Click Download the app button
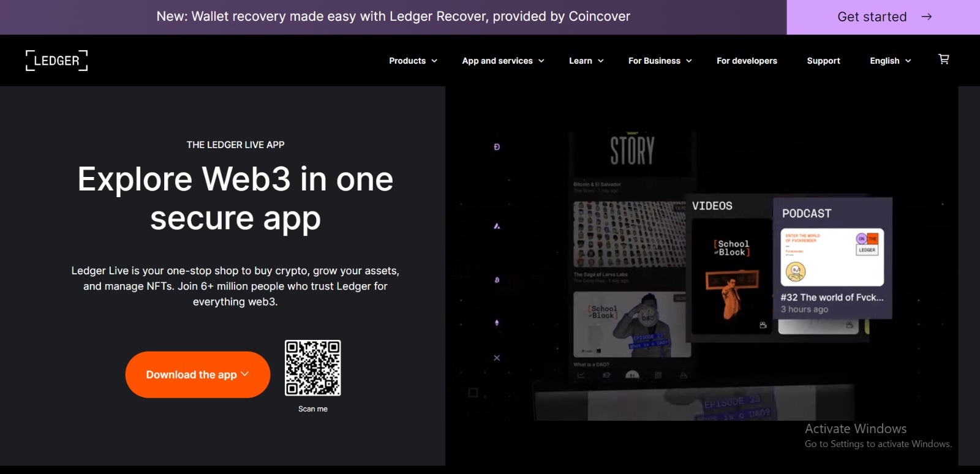 (198, 375)
